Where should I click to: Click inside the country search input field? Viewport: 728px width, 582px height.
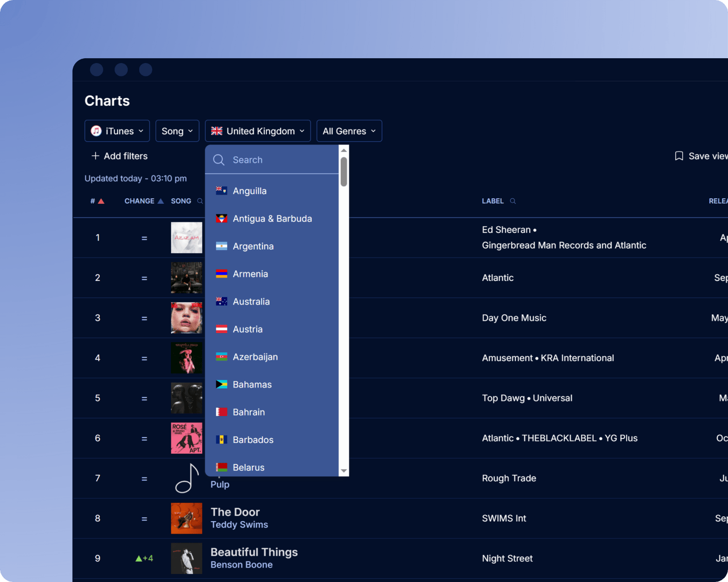[275, 160]
